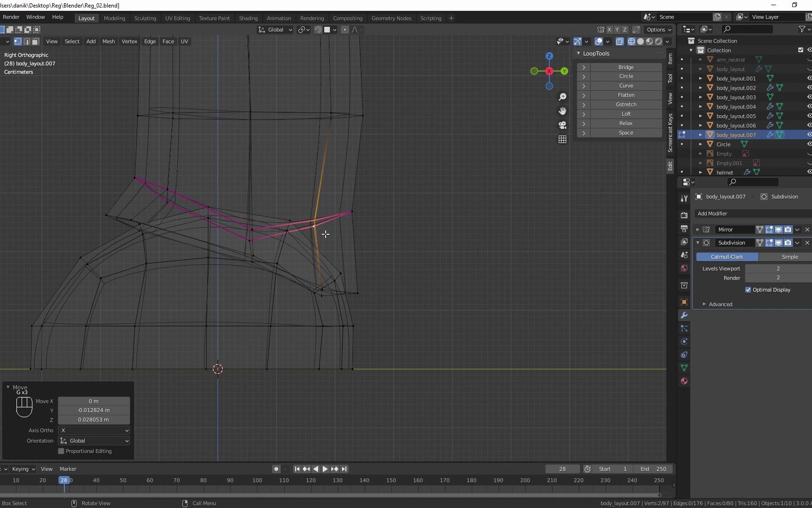Image resolution: width=812 pixels, height=508 pixels.
Task: Adjust the Levels Viewport slider
Action: point(778,268)
